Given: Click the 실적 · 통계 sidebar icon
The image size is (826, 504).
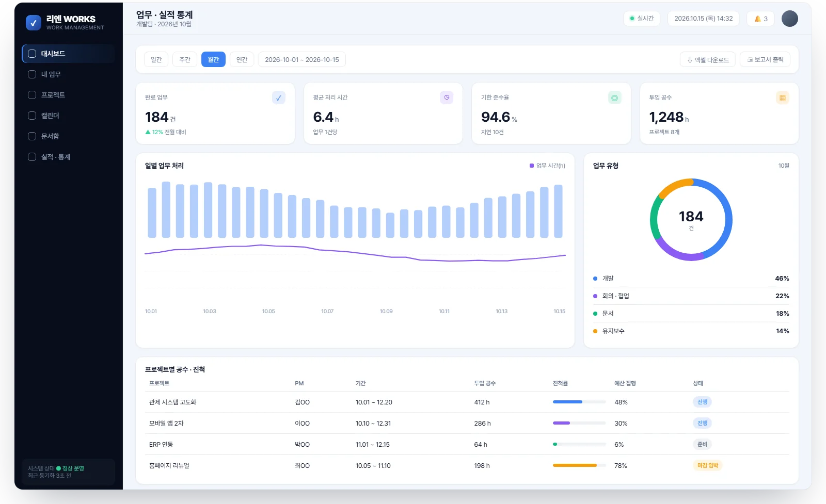Looking at the screenshot, I should [32, 157].
